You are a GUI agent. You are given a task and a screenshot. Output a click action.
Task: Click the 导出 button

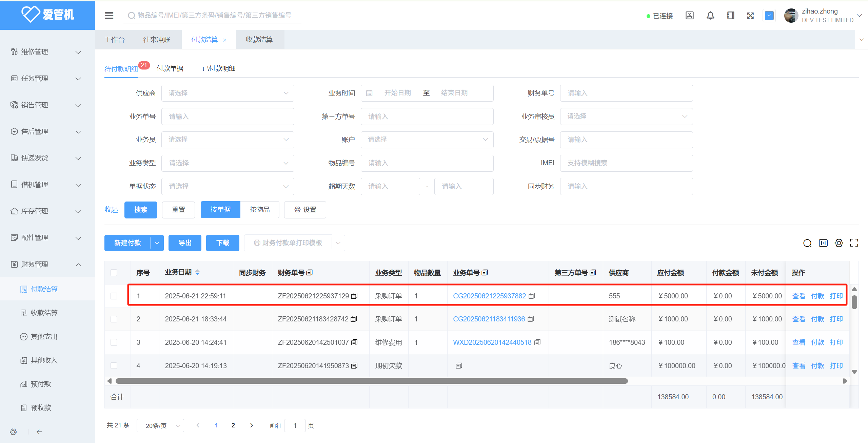[x=185, y=243]
